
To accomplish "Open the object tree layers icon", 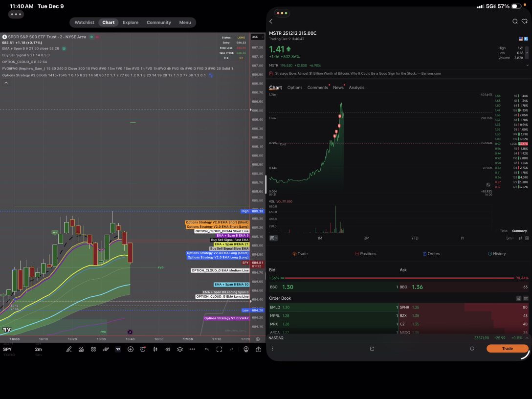I will pyautogui.click(x=180, y=349).
